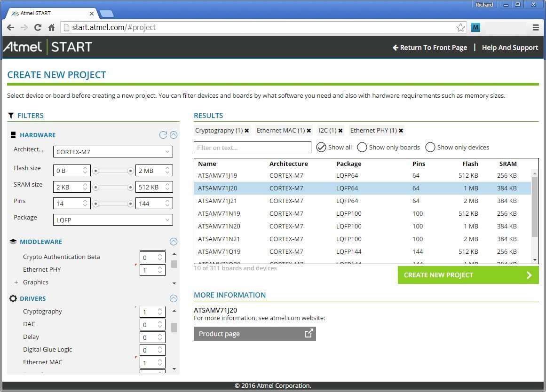The height and width of the screenshot is (392, 546).
Task: Open the Product page link button
Action: click(255, 334)
